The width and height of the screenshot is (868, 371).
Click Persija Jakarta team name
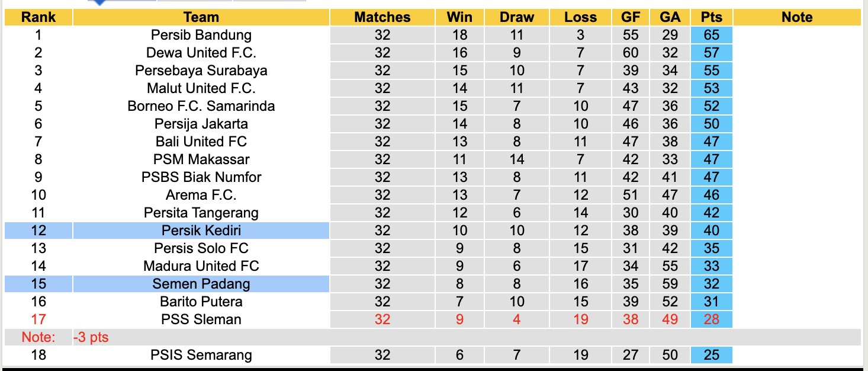point(201,124)
